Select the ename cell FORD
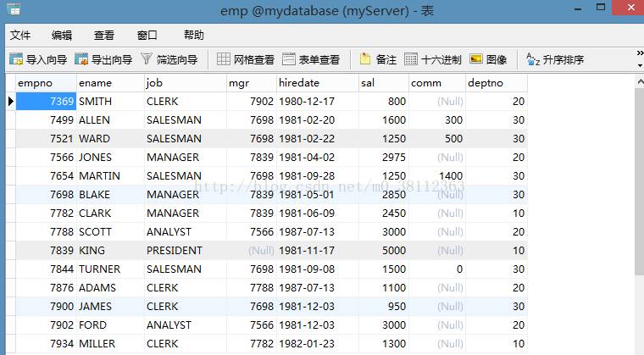 (110, 325)
